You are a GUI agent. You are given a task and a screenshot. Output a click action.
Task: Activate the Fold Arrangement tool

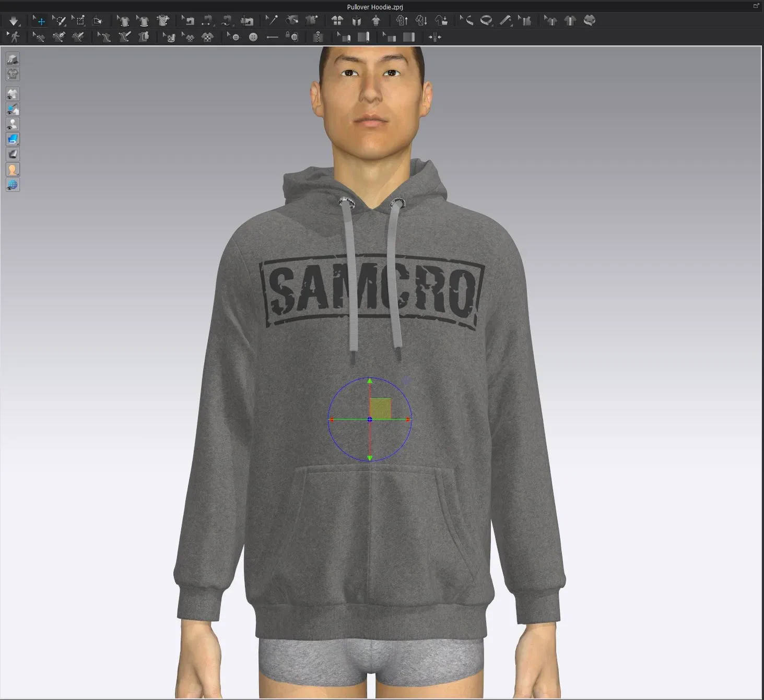(97, 21)
